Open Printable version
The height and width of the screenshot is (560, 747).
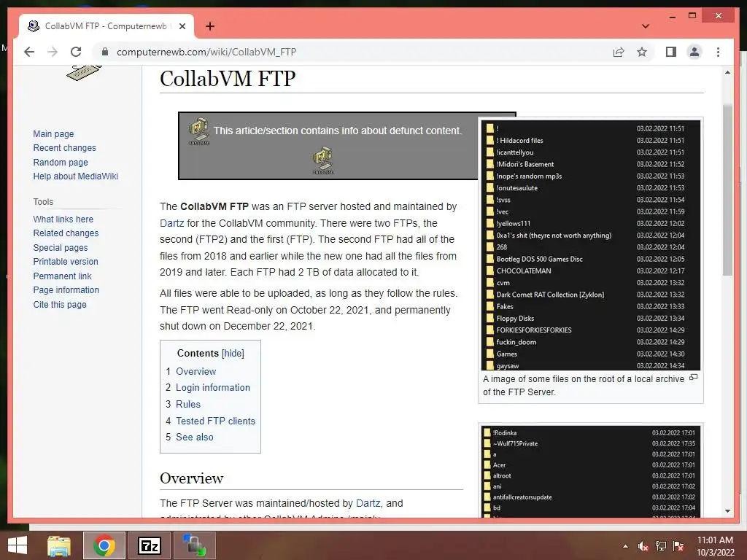pos(65,262)
